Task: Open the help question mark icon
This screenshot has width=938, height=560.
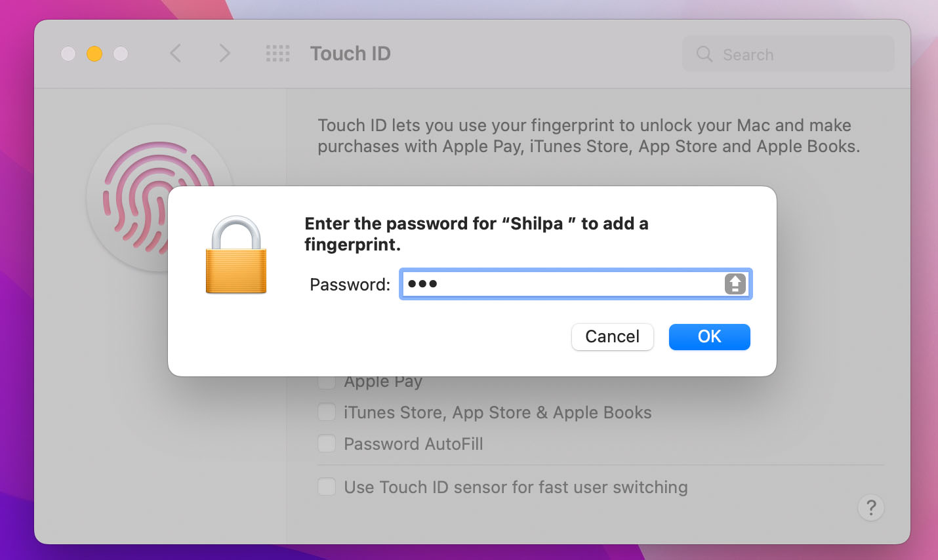Action: (871, 508)
